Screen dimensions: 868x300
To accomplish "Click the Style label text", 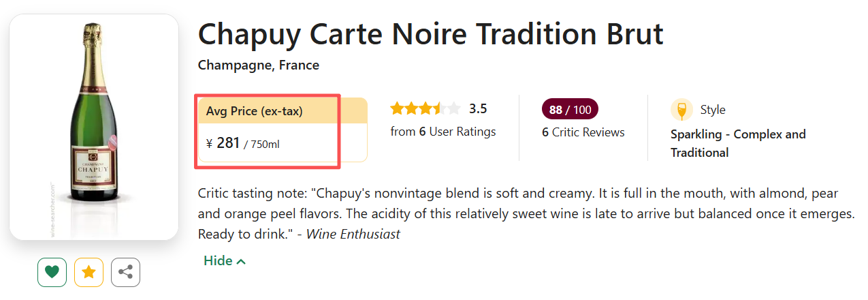I will [713, 110].
